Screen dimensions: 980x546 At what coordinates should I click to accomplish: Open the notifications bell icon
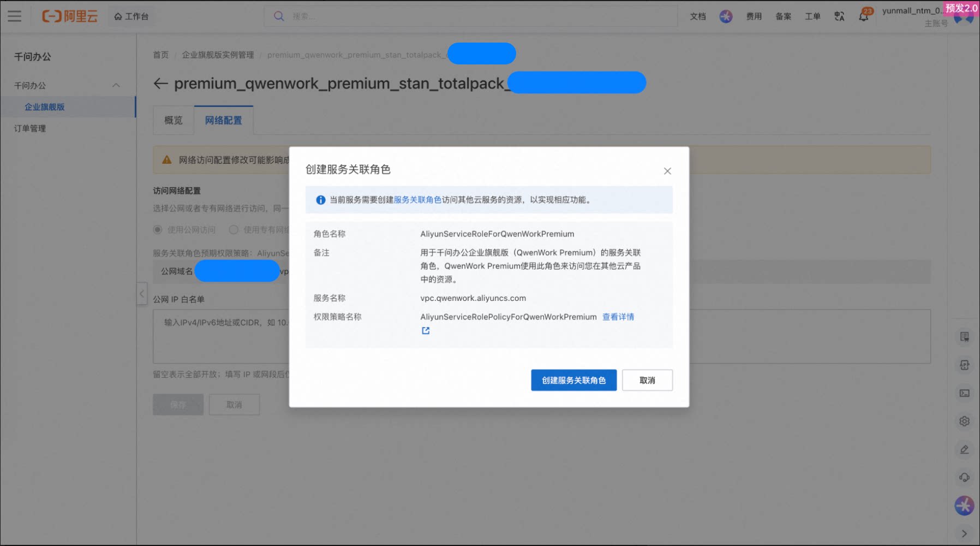[864, 16]
